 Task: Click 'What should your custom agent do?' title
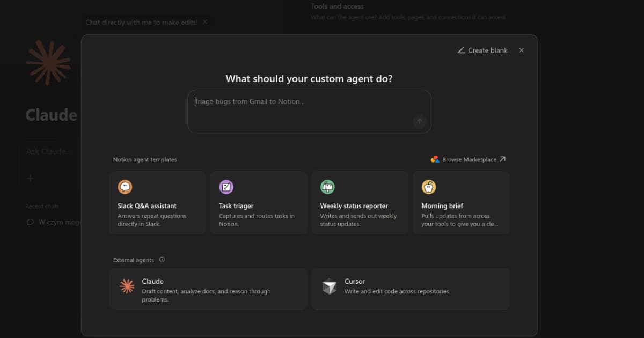(x=309, y=78)
